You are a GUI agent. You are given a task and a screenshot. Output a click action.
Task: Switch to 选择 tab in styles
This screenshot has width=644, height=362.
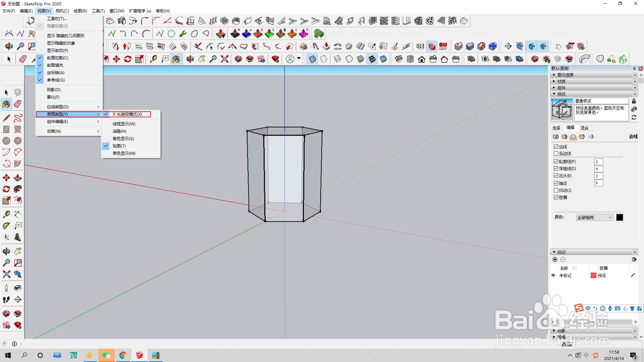(x=556, y=128)
